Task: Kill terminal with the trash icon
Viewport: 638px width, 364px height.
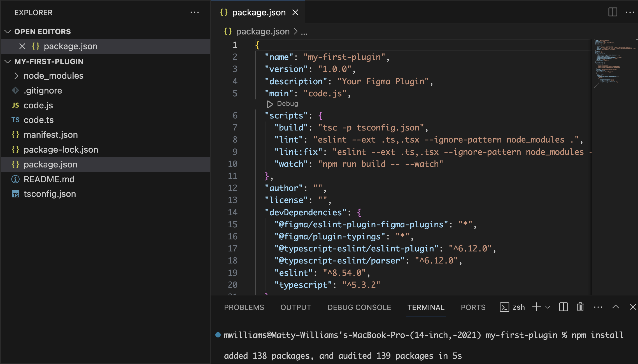Action: [x=580, y=307]
